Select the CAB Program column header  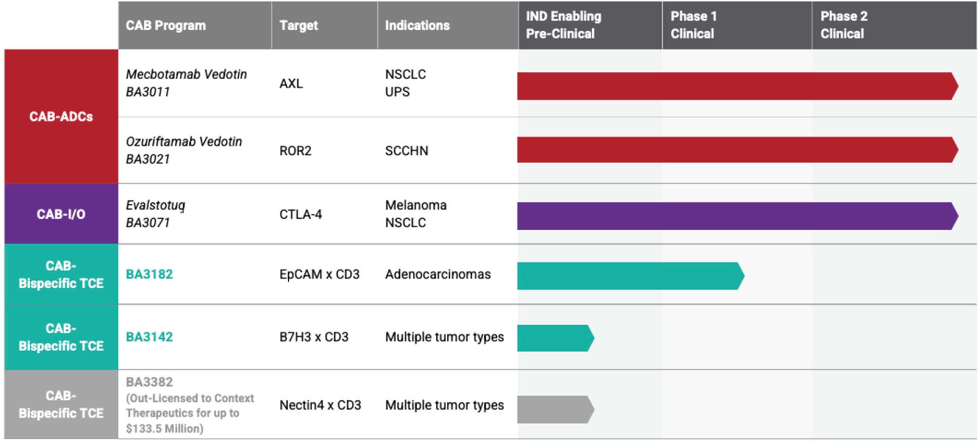[166, 26]
